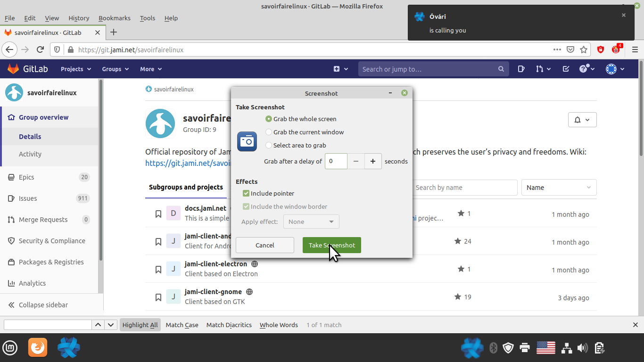Screen dimensions: 644x362
Task: Toggle Highlight All in find bar
Action: point(140,325)
